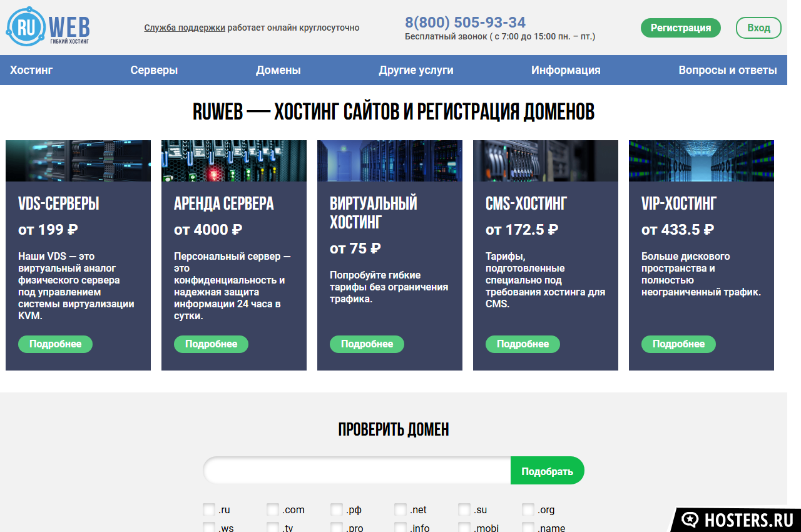Image resolution: width=801 pixels, height=532 pixels.
Task: Click the Виртуальный хостинг card image
Action: [x=390, y=161]
